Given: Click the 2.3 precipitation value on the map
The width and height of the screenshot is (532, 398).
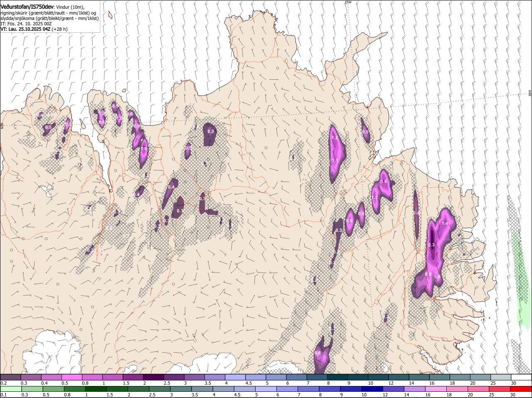Looking at the screenshot, I should pyautogui.click(x=431, y=245).
